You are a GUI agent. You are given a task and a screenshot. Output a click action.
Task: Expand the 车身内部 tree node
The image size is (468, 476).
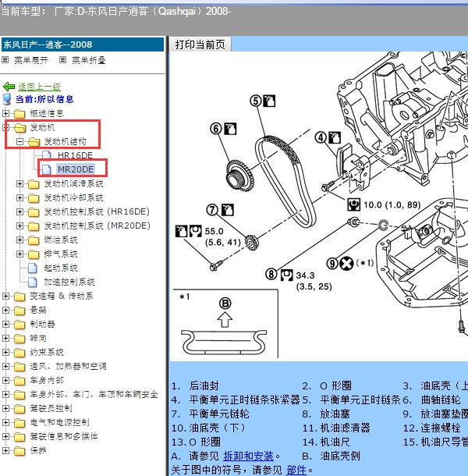(x=5, y=380)
